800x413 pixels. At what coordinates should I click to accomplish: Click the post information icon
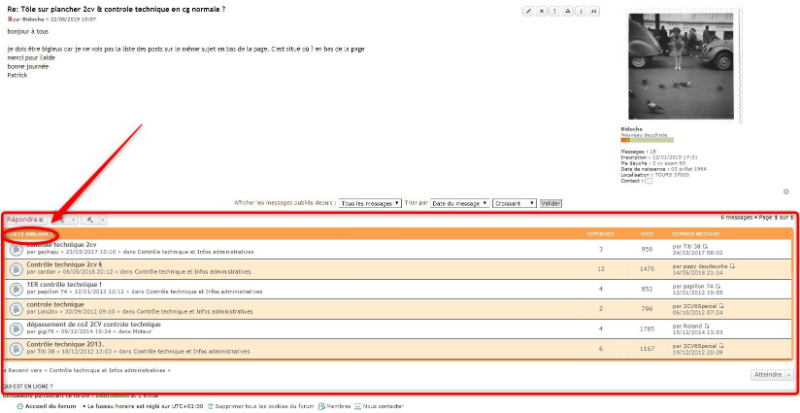click(x=581, y=11)
